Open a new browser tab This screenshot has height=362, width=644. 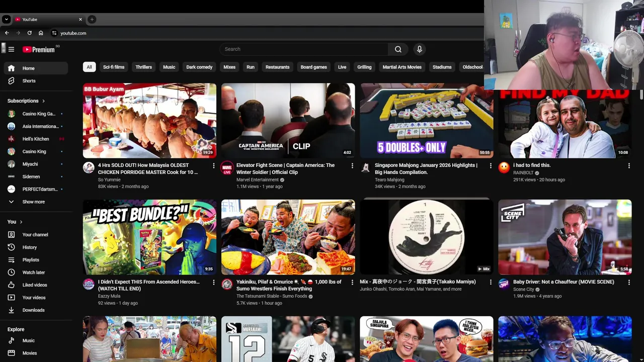(92, 19)
